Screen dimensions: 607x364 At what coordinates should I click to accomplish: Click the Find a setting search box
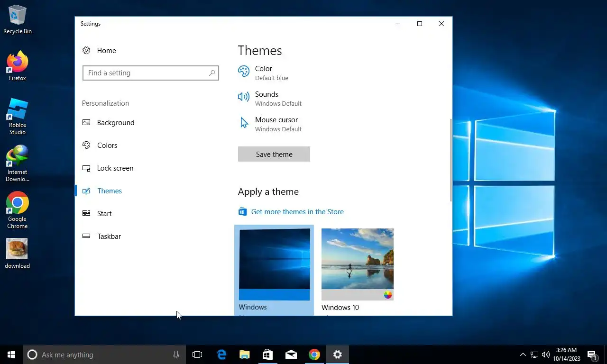coord(151,73)
